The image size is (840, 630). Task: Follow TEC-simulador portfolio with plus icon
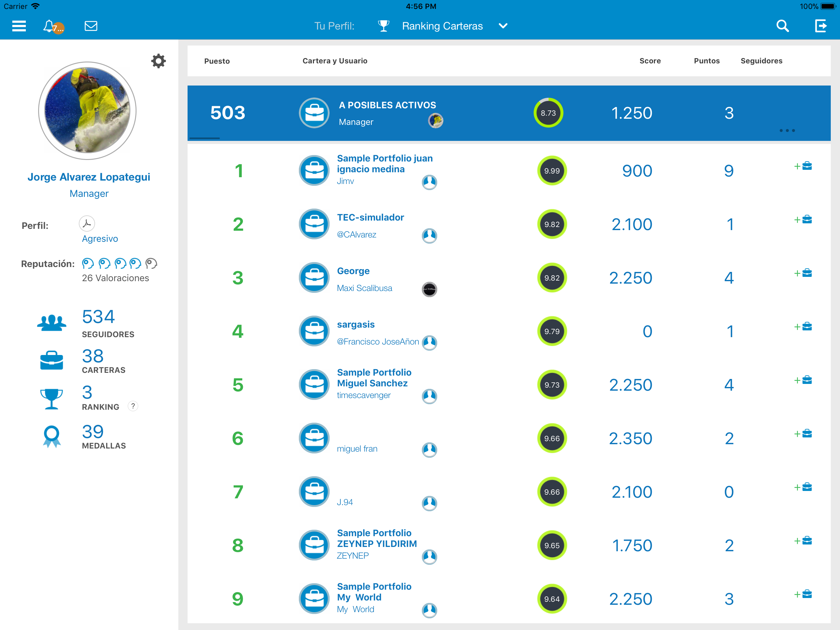click(803, 220)
